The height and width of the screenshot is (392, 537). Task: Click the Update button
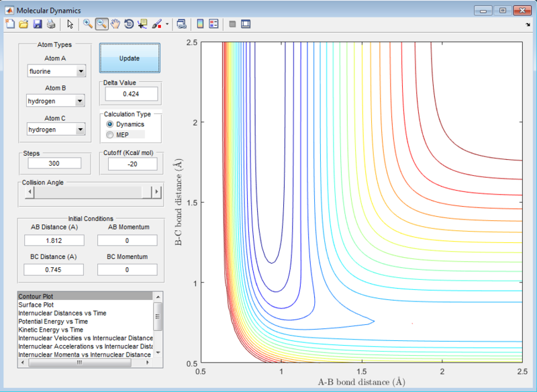click(x=130, y=58)
